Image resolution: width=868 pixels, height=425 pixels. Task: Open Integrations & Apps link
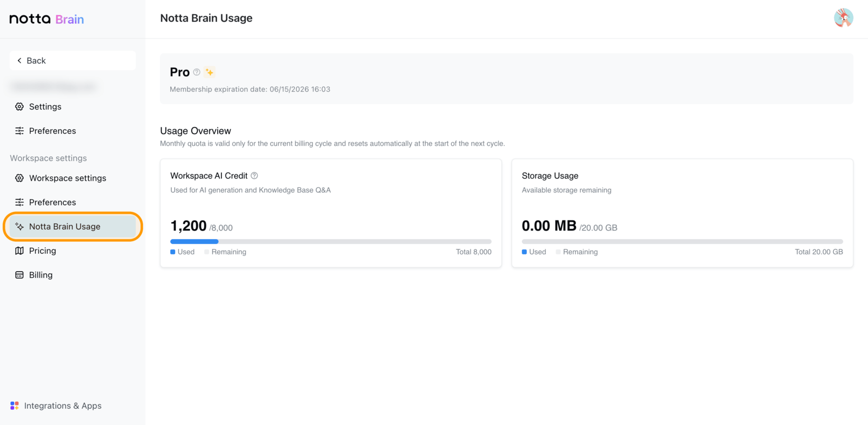[x=56, y=405]
